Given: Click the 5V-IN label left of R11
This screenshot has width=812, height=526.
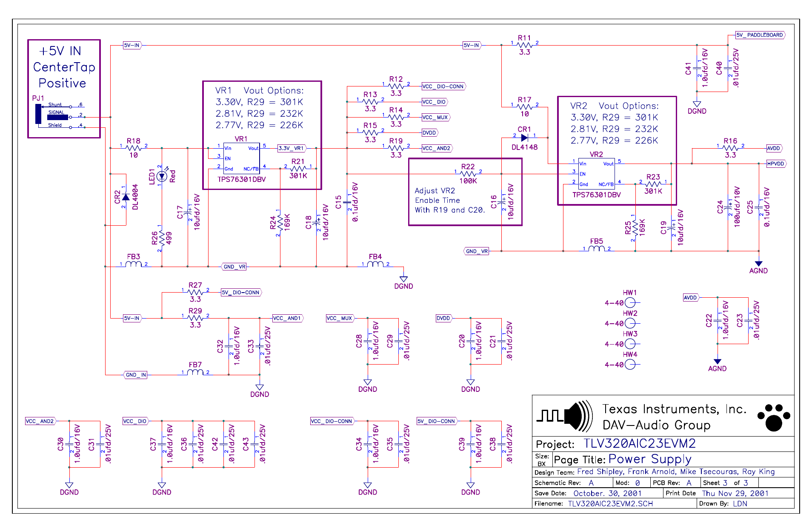Looking at the screenshot, I should pyautogui.click(x=472, y=45).
